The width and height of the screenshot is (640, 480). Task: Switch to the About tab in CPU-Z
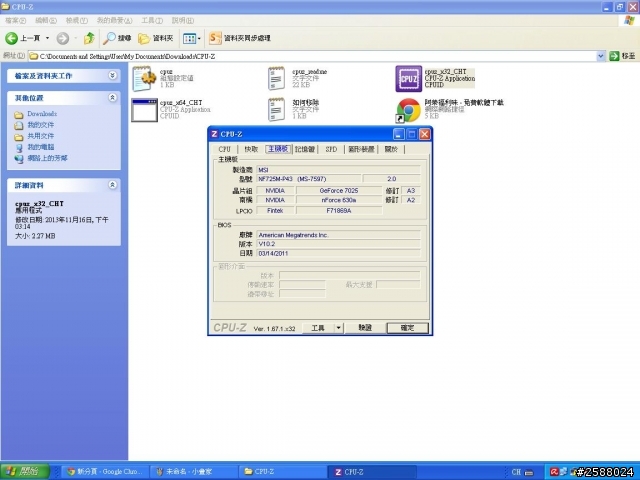391,149
